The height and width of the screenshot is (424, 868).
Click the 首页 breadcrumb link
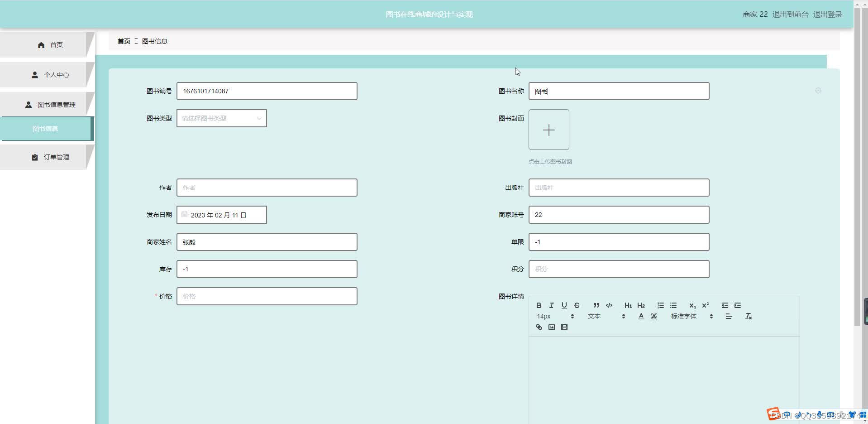click(x=124, y=41)
